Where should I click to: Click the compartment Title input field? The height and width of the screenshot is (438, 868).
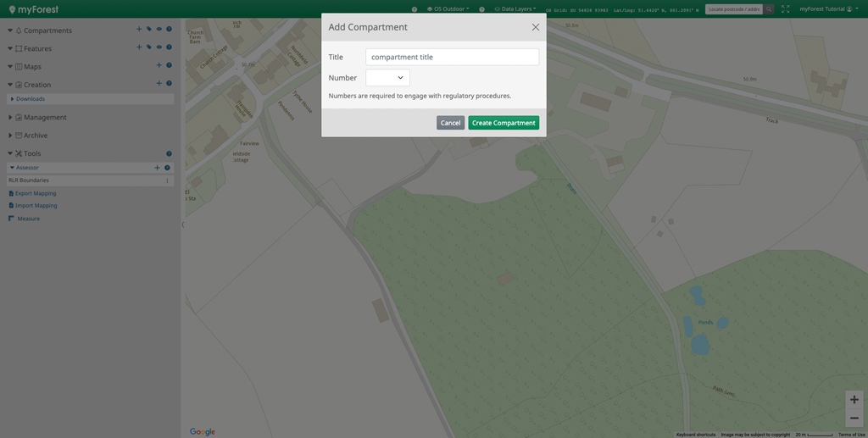452,57
